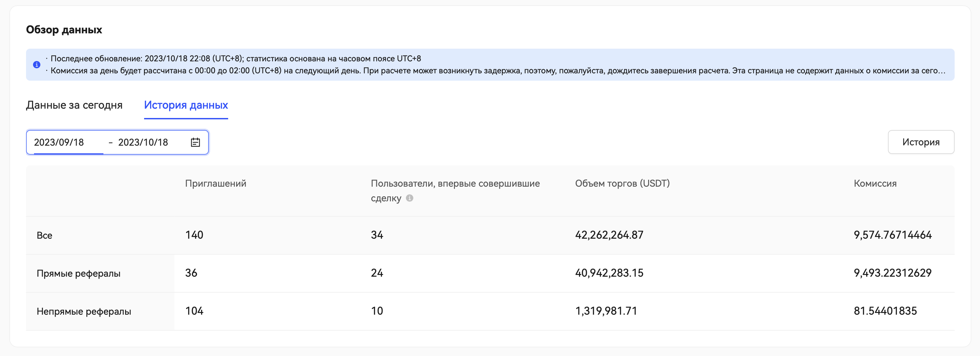The width and height of the screenshot is (980, 356).
Task: Click the info icon in the blue notice banner
Action: (36, 65)
